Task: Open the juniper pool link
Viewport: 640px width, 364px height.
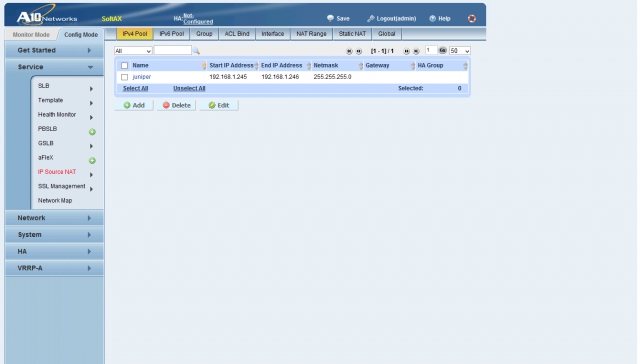Action: click(142, 77)
